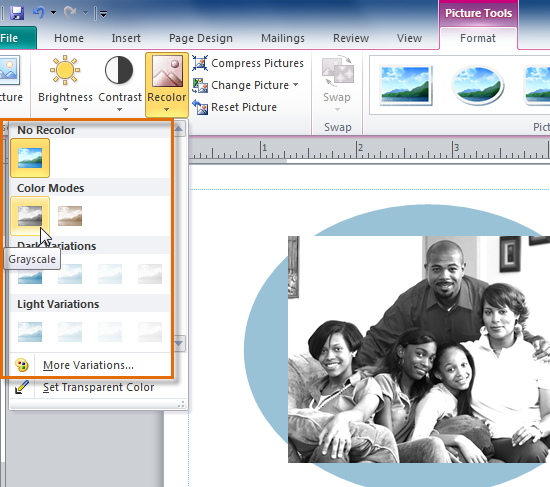
Task: Click the Reset Picture icon
Action: [200, 107]
